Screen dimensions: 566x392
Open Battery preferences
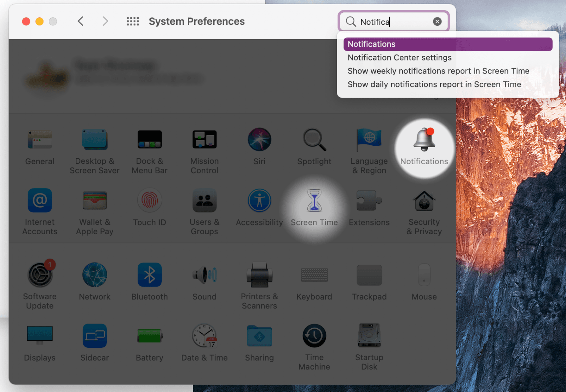(x=150, y=336)
